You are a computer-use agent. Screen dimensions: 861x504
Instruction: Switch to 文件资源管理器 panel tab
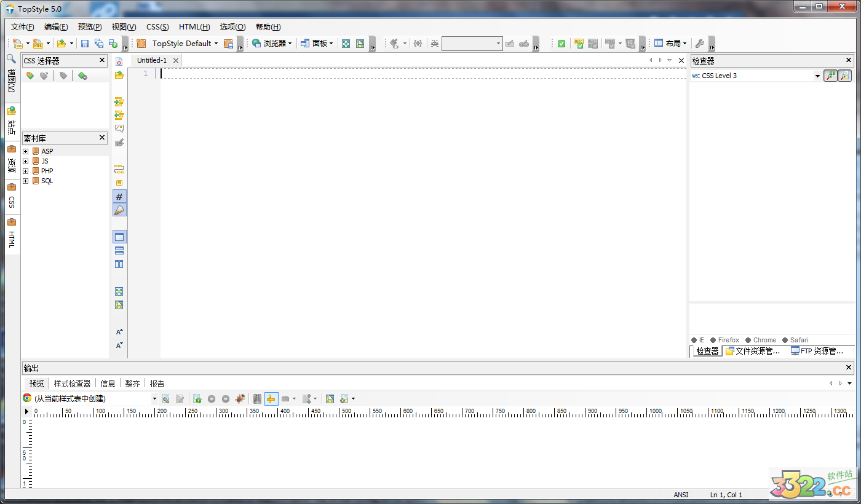[753, 351]
